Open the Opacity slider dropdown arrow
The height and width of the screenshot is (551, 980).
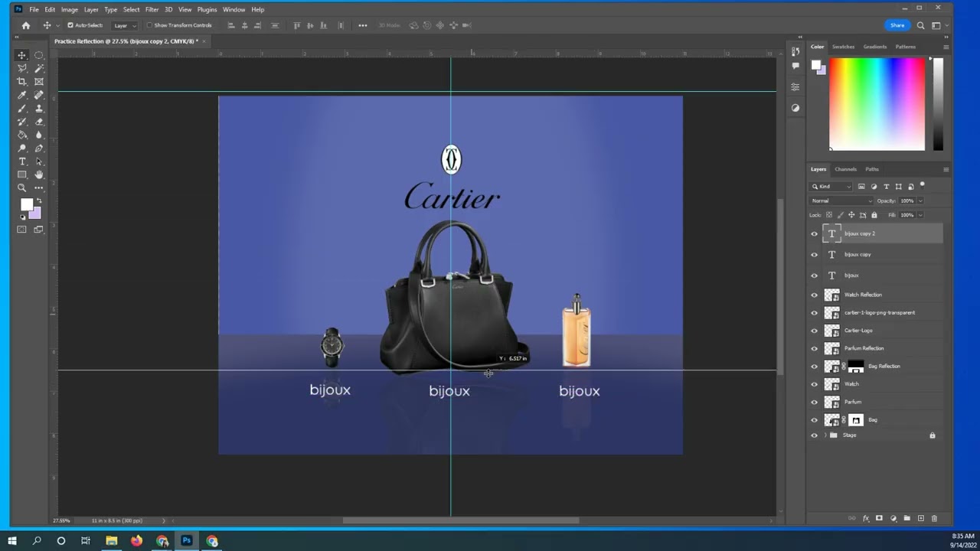pos(920,201)
